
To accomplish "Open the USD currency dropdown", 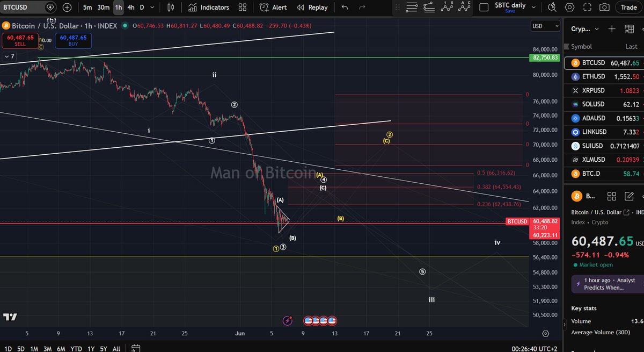I will pos(545,26).
